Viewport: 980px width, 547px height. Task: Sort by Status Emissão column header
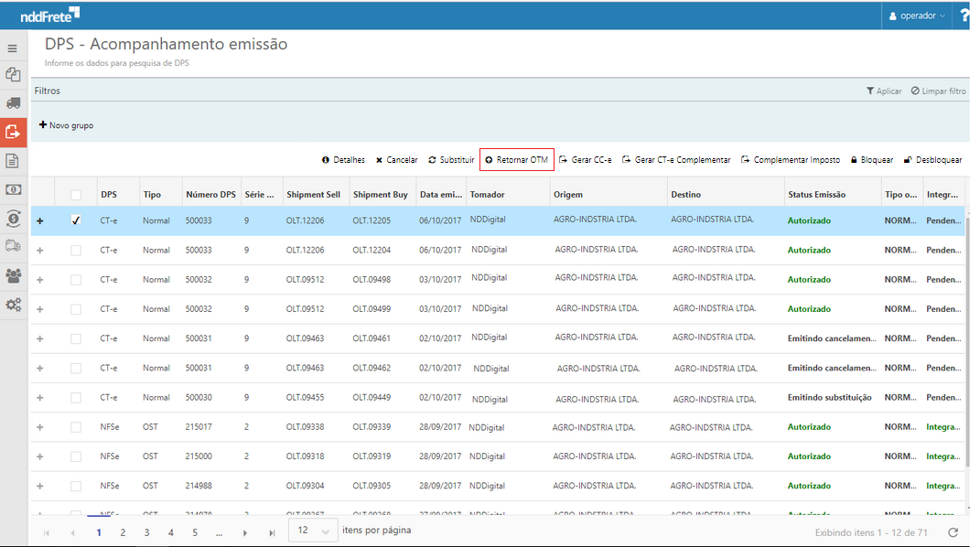pos(816,195)
